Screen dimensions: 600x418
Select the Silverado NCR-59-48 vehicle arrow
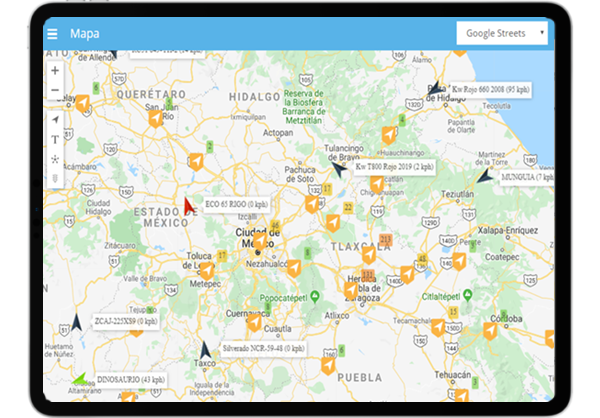[x=206, y=349]
